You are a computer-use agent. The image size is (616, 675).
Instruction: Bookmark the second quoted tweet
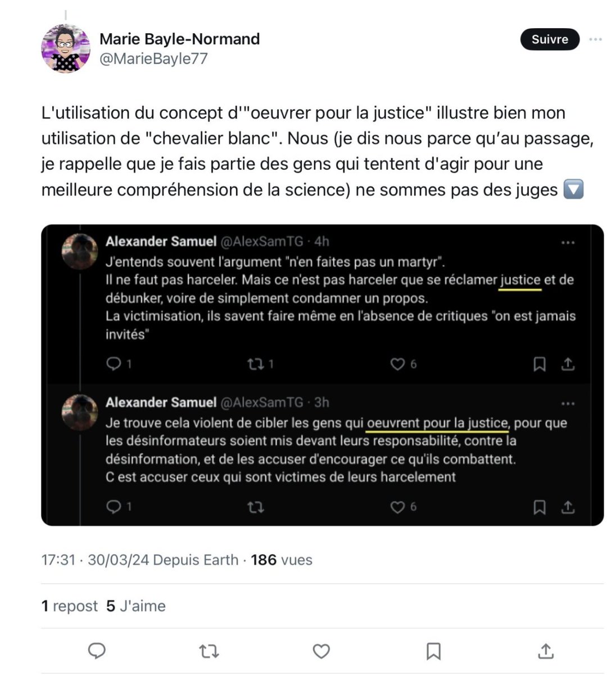pyautogui.click(x=539, y=507)
